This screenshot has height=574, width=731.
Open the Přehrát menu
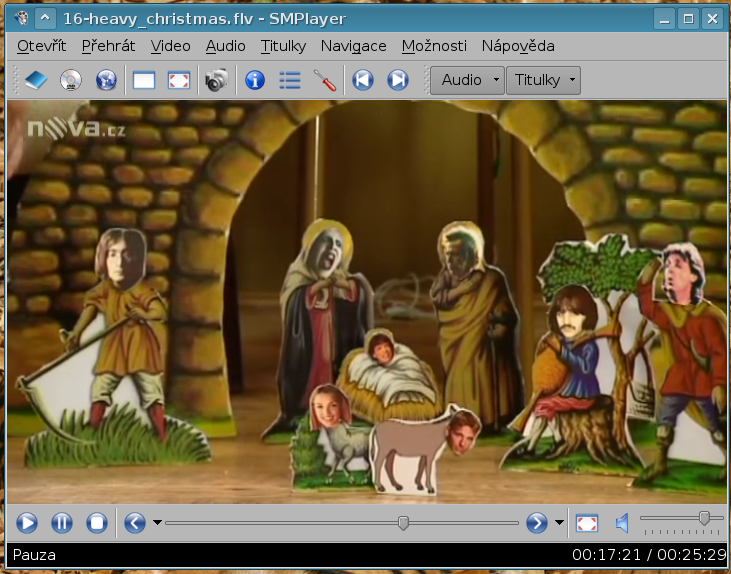coord(108,46)
